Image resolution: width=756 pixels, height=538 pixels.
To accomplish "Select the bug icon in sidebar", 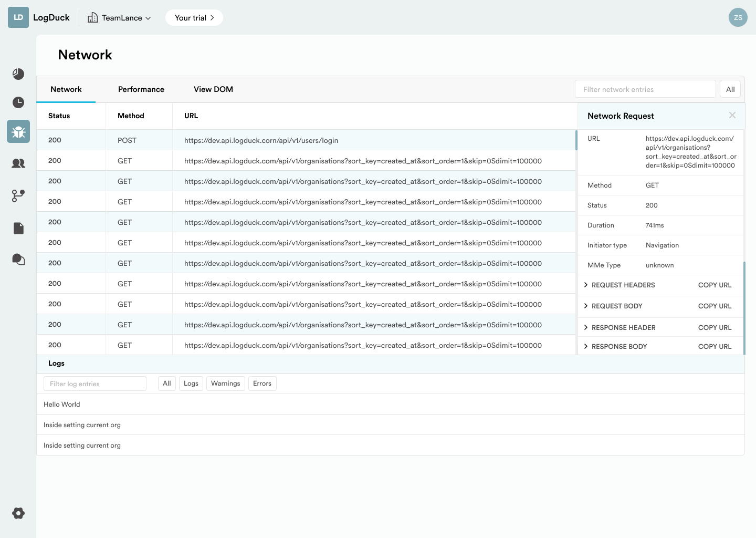I will coord(18,131).
